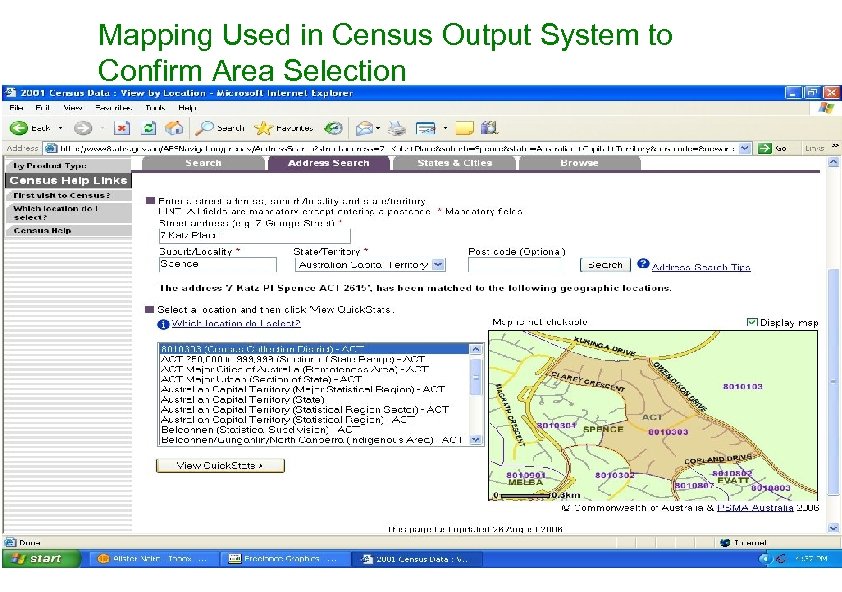Image resolution: width=842 pixels, height=592 pixels.
Task: Click the browser address URL field
Action: click(397, 148)
